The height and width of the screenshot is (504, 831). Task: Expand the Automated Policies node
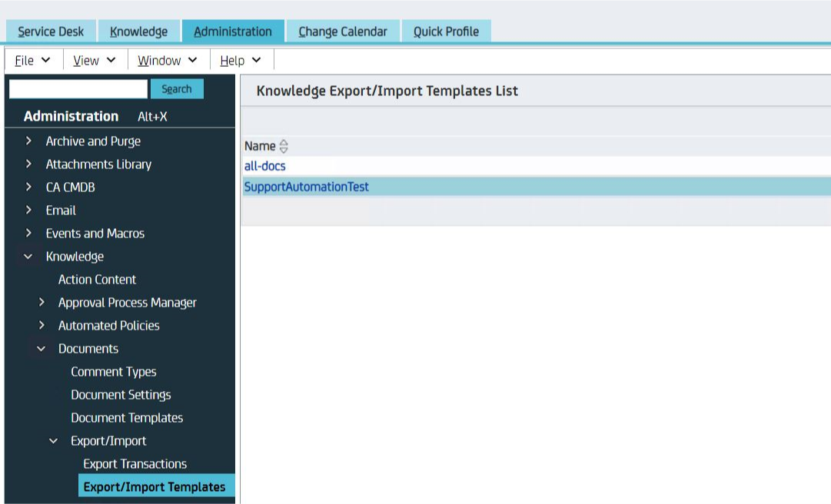(42, 326)
